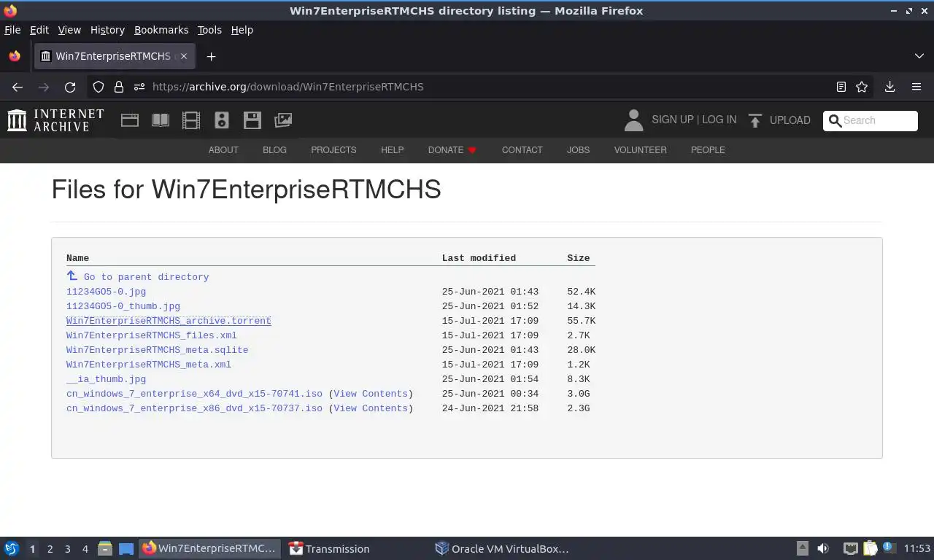Open Win7EnterpriseRTMCHS_meta.sqlite link

(157, 350)
